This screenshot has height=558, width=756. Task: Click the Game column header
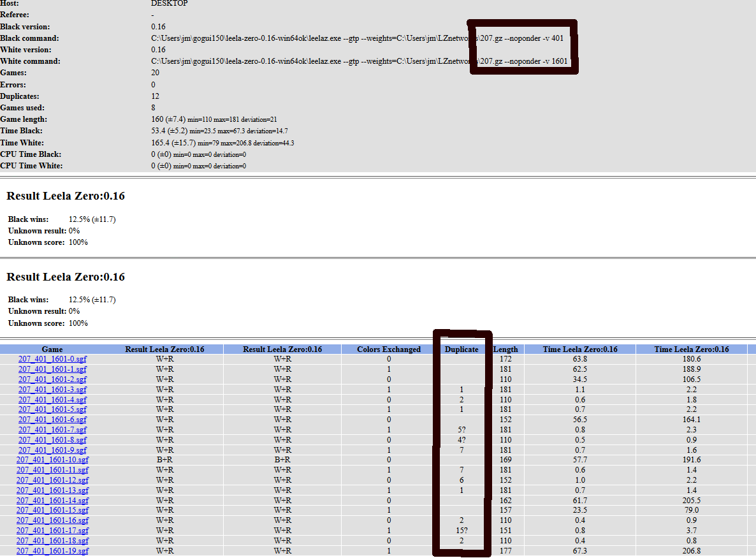(52, 349)
